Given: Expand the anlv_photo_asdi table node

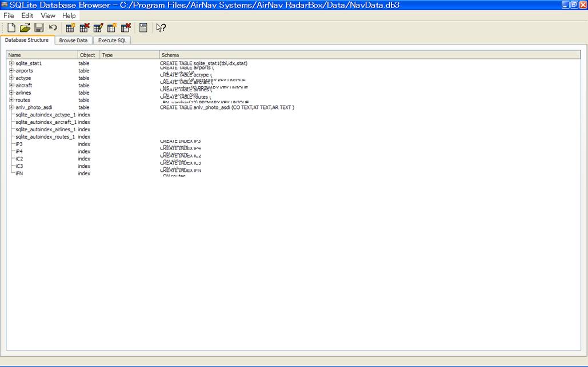Looking at the screenshot, I should (x=11, y=107).
